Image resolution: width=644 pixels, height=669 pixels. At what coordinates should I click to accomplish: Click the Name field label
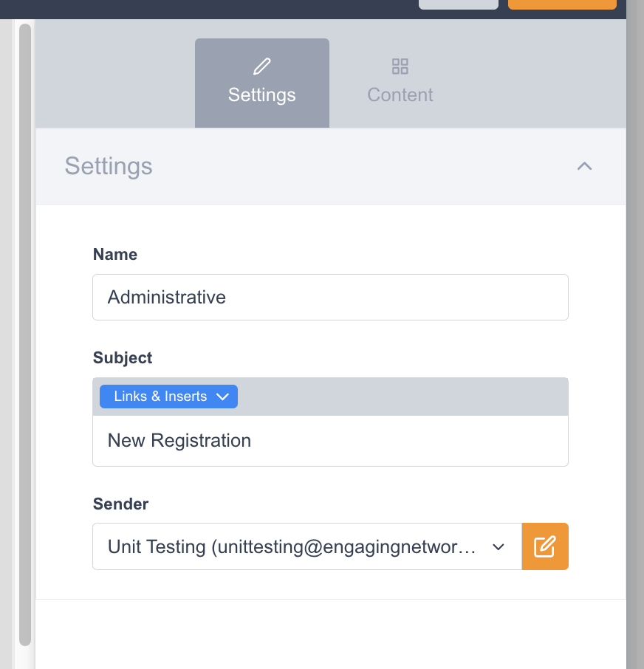115,255
